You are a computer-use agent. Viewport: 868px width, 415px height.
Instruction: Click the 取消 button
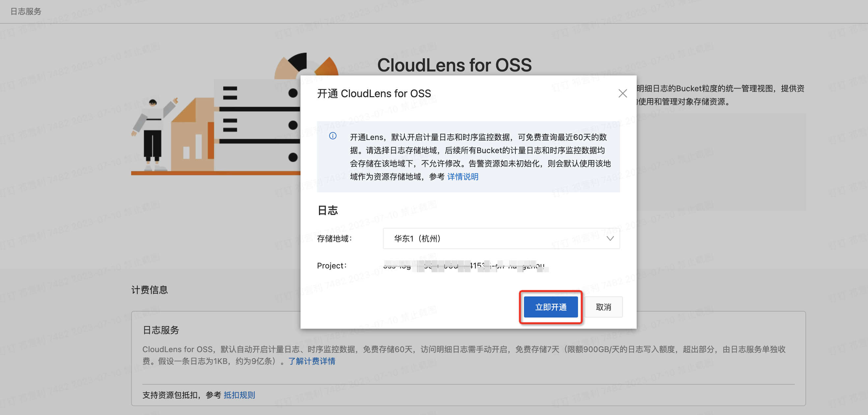(603, 307)
